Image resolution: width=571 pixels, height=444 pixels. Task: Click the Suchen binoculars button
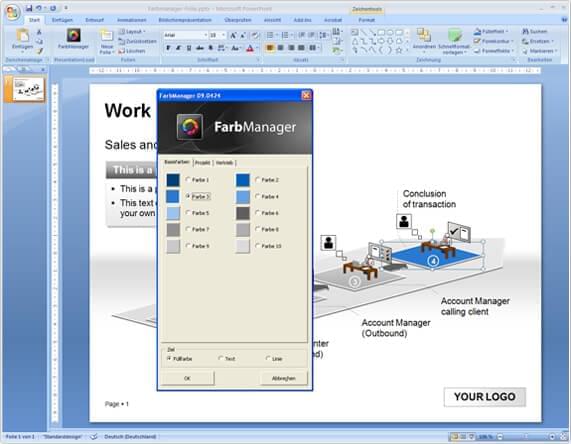point(535,31)
